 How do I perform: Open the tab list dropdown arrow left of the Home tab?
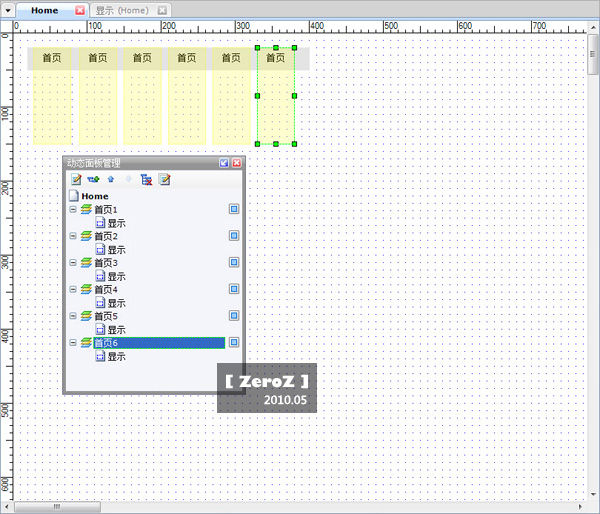pyautogui.click(x=8, y=10)
